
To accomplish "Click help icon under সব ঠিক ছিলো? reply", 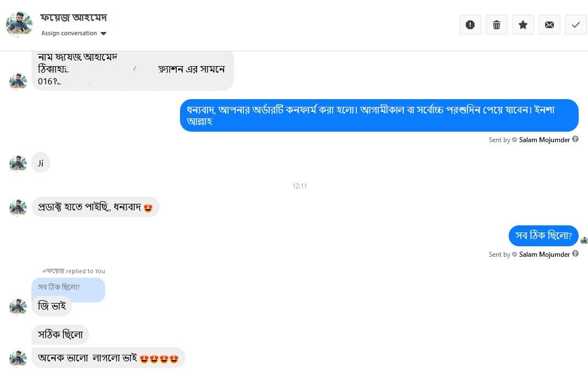I will point(575,254).
